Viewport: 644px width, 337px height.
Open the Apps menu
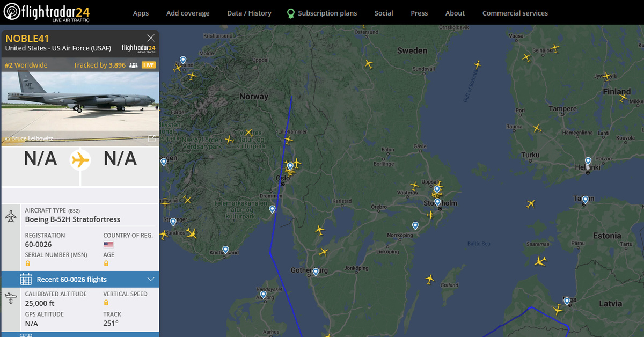click(x=141, y=13)
